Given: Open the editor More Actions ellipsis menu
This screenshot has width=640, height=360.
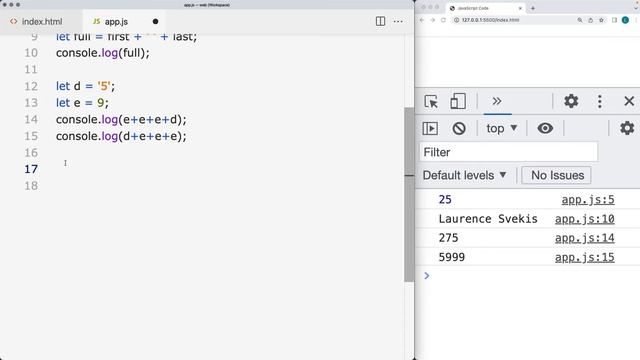Looking at the screenshot, I should (398, 22).
